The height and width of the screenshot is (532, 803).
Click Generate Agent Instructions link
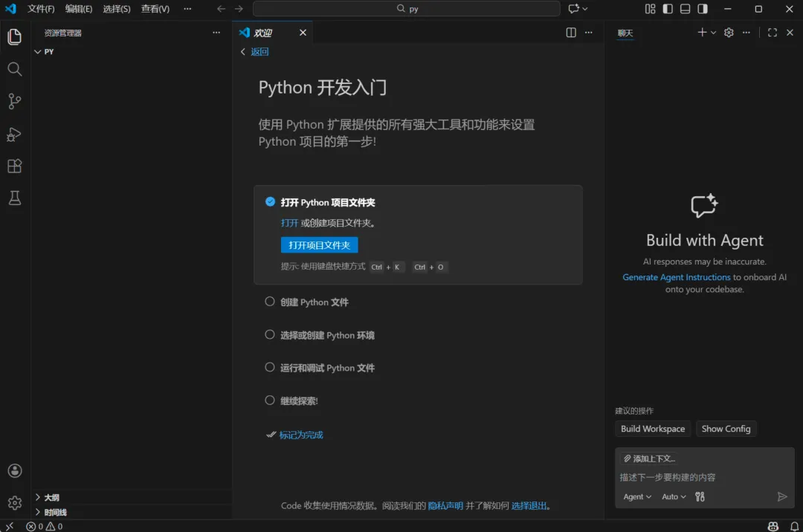pyautogui.click(x=676, y=276)
